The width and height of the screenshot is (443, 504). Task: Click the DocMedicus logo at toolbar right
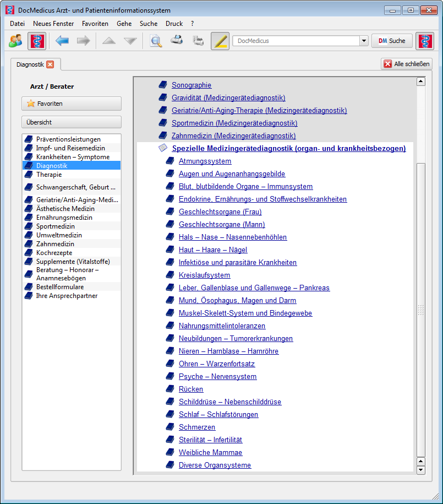click(425, 41)
